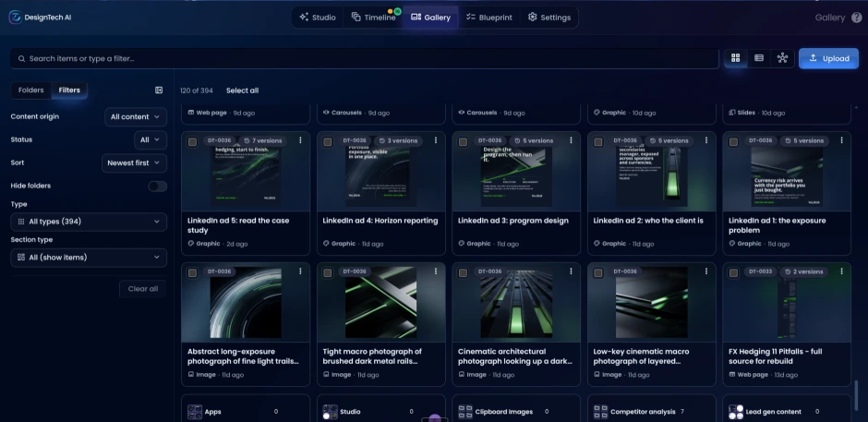Open the Sort Newest first dropdown
The image size is (868, 422).
point(134,163)
